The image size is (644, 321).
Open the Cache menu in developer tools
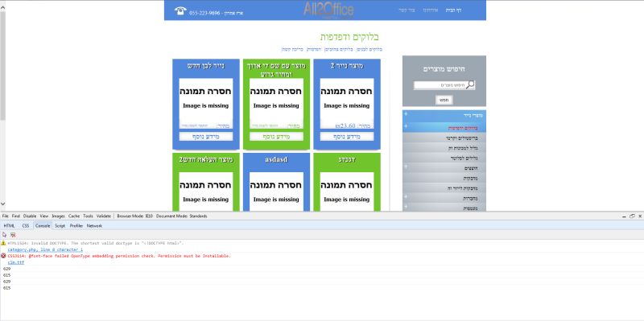pyautogui.click(x=74, y=216)
